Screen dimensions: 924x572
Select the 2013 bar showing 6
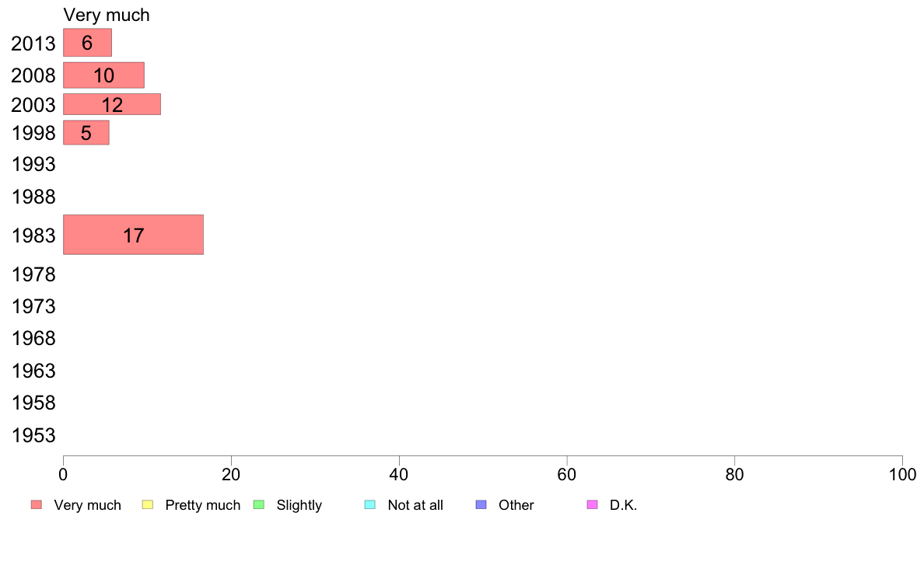87,43
